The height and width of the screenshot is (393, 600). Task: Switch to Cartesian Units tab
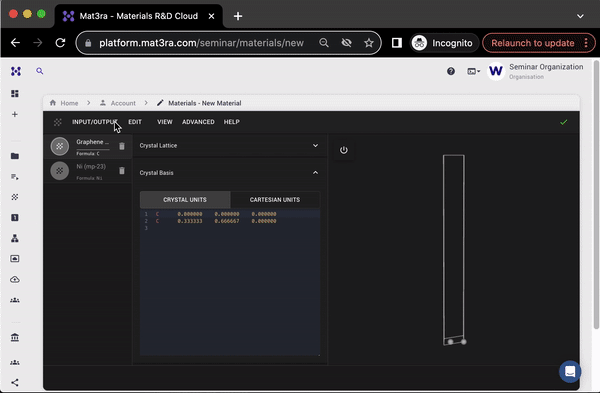coord(275,200)
